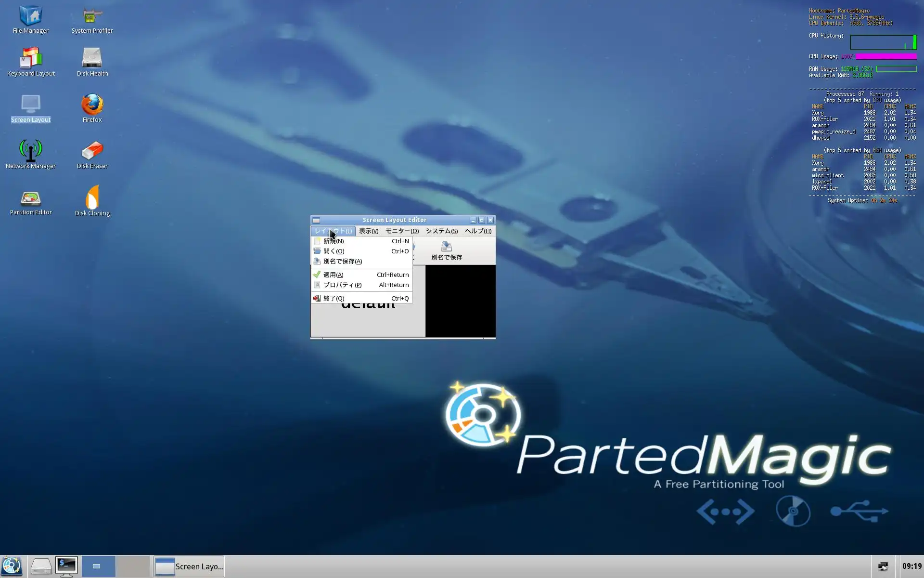This screenshot has height=578, width=924.
Task: Expand the 表示(V) menu
Action: coord(368,231)
